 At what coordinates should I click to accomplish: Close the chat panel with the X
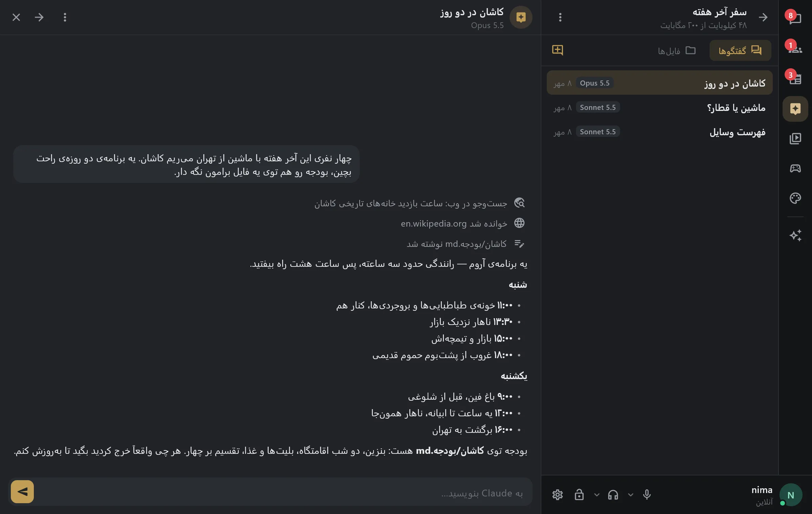click(16, 17)
